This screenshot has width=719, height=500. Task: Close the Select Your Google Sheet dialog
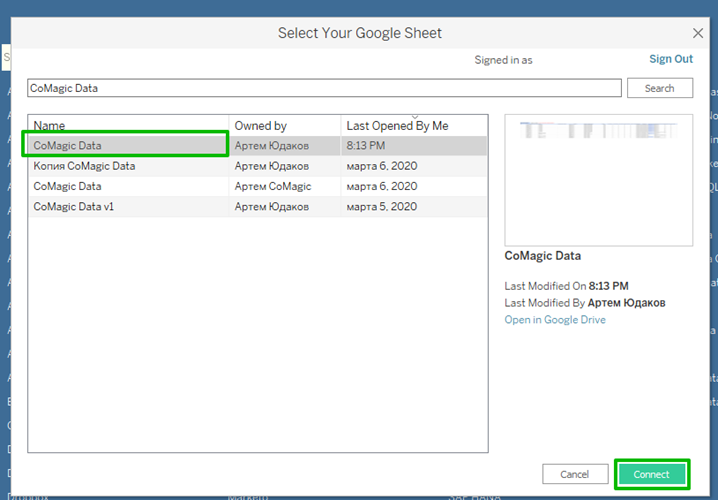pos(698,33)
